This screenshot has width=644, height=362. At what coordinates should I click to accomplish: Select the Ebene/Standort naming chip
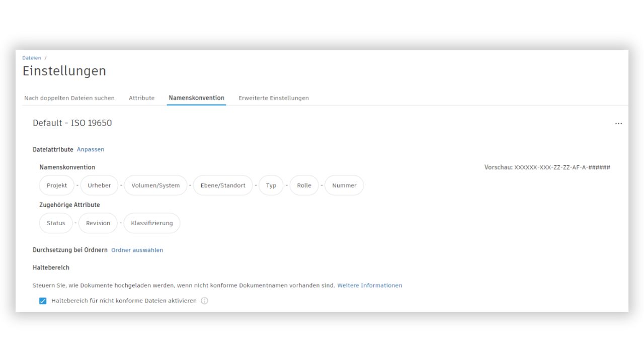click(x=223, y=186)
